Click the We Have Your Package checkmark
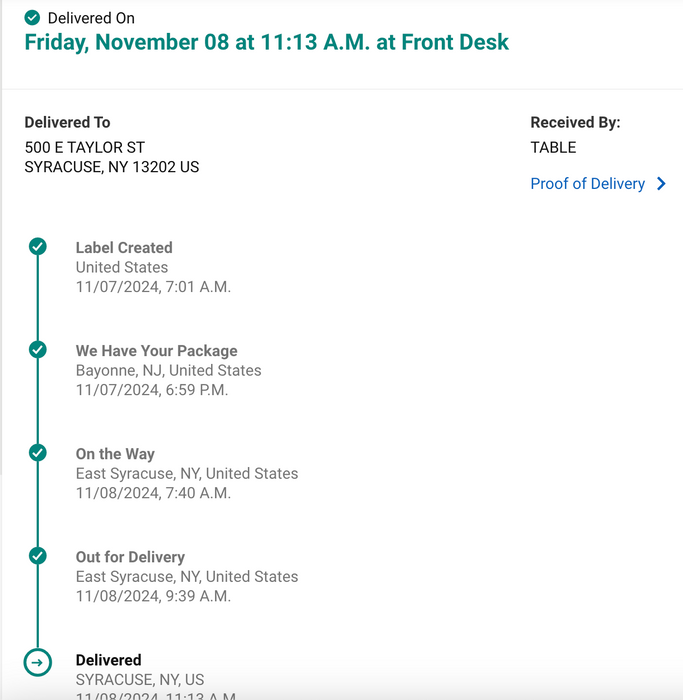The width and height of the screenshot is (683, 700). click(38, 350)
